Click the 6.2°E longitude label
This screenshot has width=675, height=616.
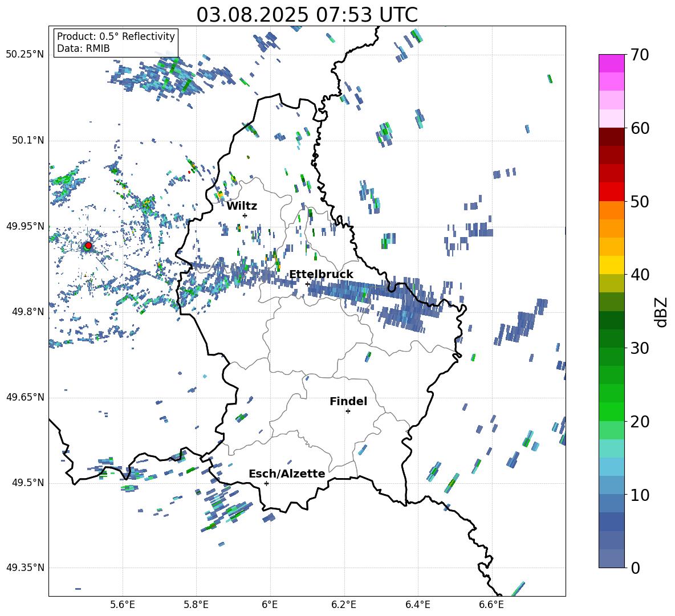(344, 605)
